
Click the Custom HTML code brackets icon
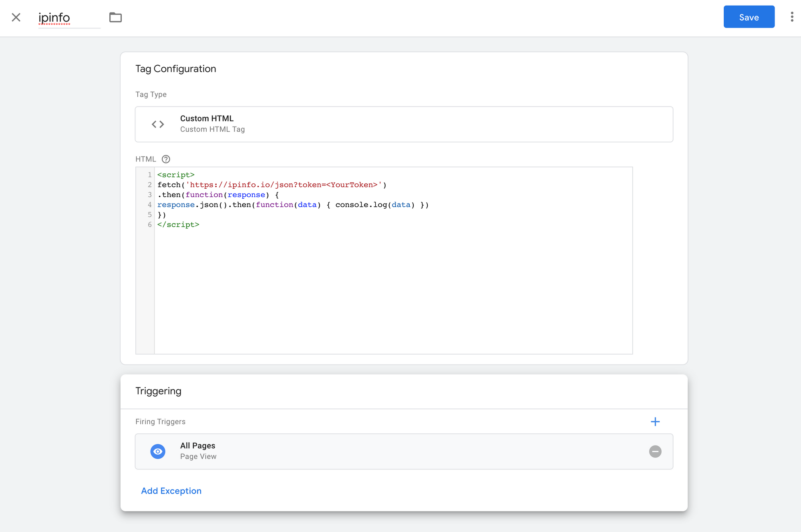158,124
